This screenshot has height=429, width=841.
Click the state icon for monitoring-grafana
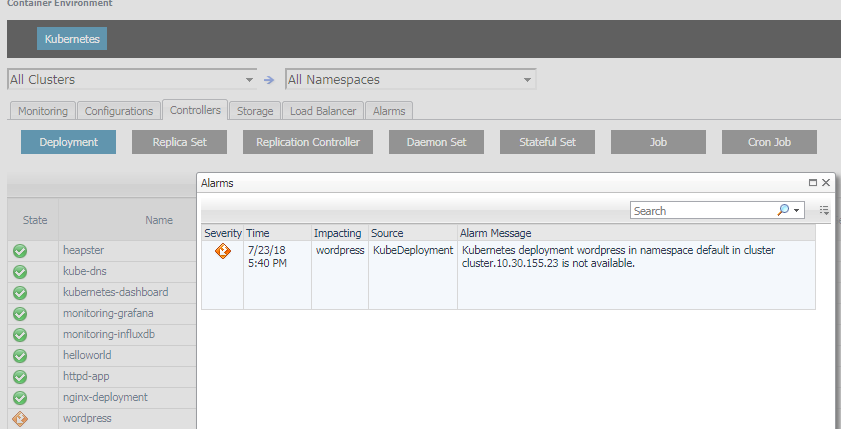pos(20,314)
